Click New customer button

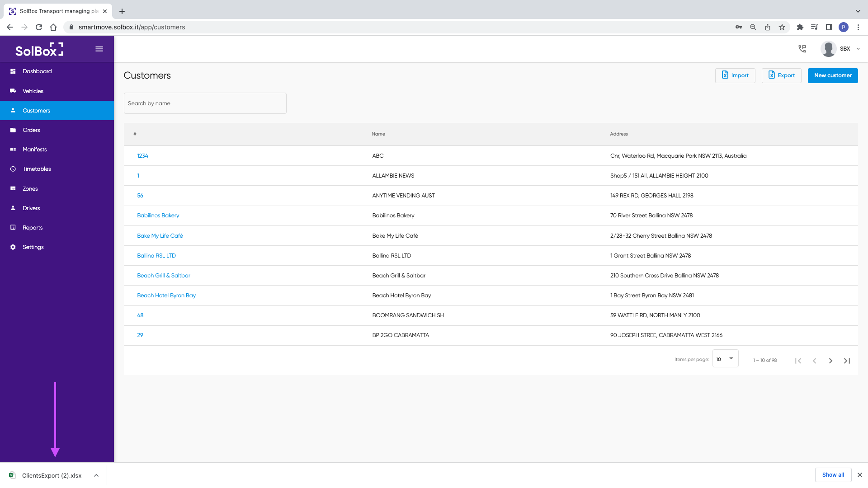833,75
